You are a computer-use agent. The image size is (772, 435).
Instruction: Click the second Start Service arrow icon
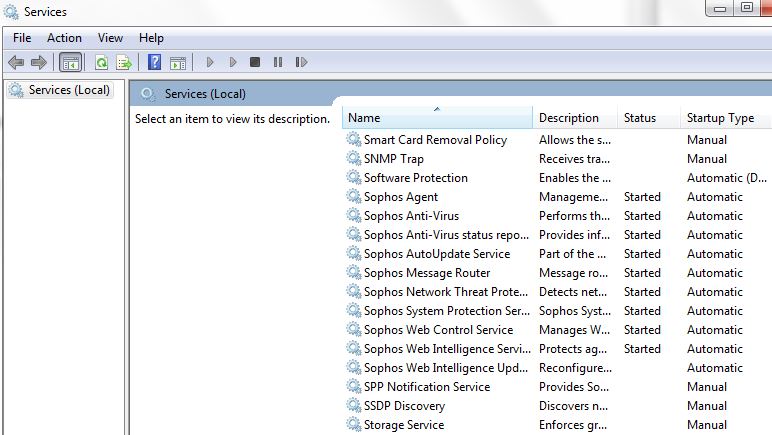(233, 62)
